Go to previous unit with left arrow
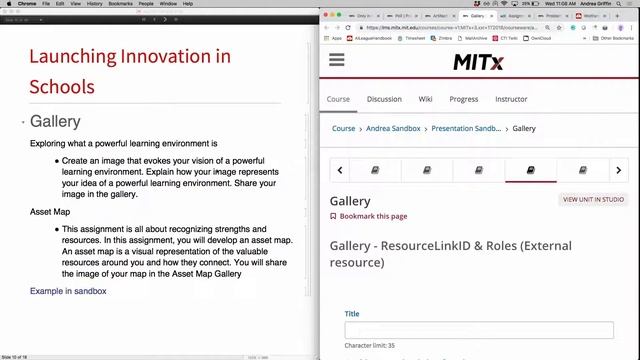 pos(340,170)
